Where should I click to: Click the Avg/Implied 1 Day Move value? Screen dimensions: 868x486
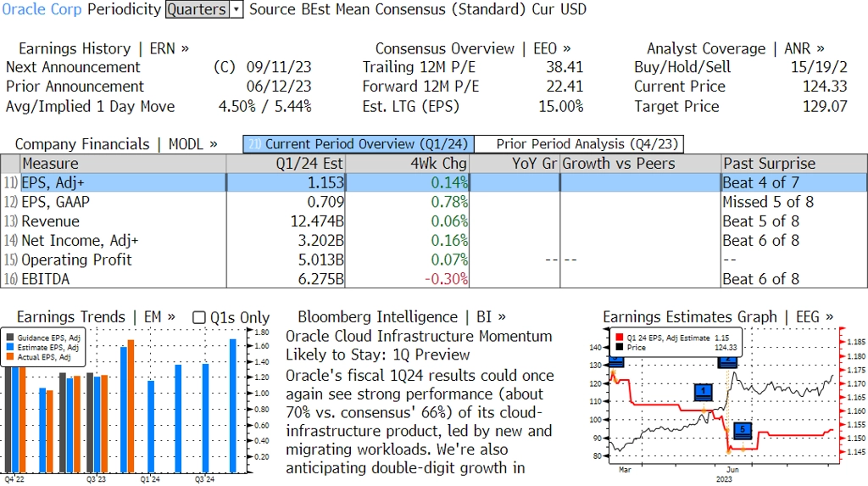click(x=264, y=106)
